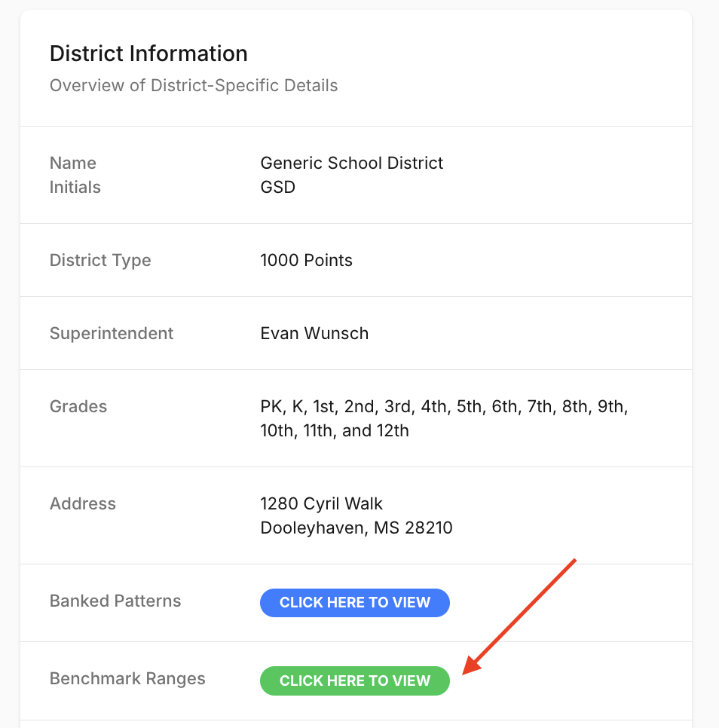The height and width of the screenshot is (728, 719).
Task: Select superintendent name Evan Wunsch
Action: pos(314,333)
